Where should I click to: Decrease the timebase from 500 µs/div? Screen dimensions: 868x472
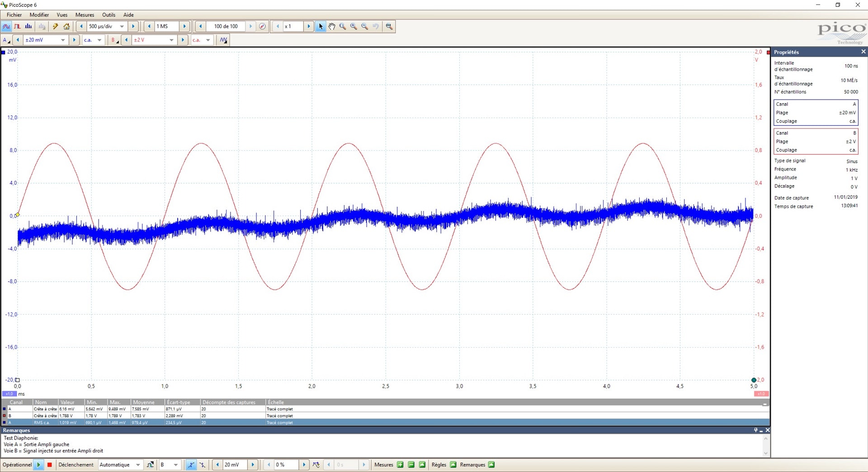coord(81,26)
